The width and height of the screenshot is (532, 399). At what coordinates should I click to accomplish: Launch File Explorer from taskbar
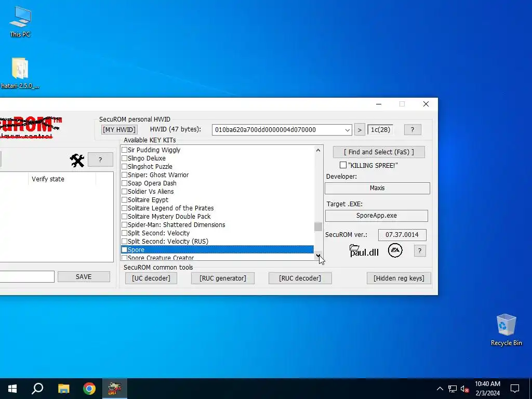tap(63, 389)
